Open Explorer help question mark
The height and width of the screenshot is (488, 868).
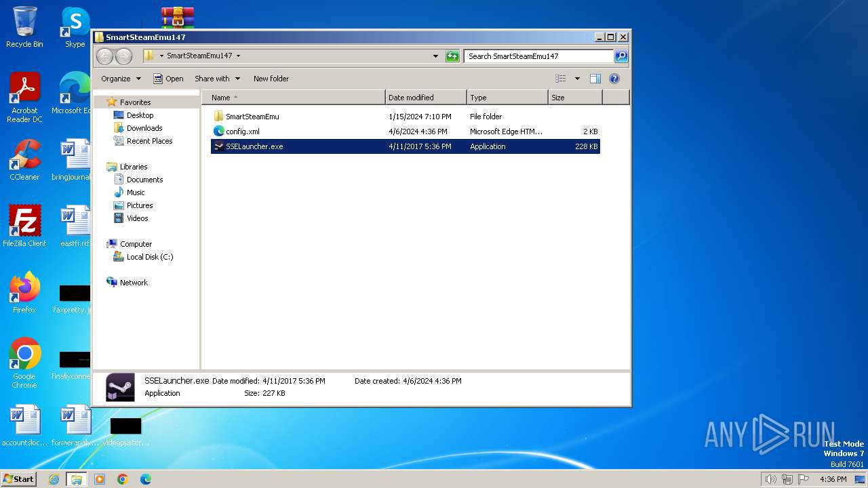click(614, 79)
